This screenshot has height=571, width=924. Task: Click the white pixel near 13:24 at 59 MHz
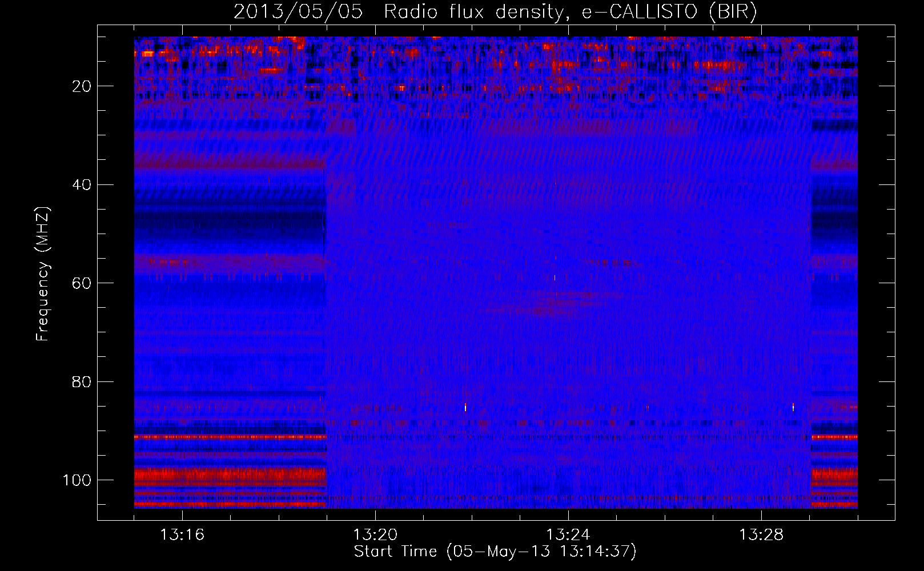[555, 278]
